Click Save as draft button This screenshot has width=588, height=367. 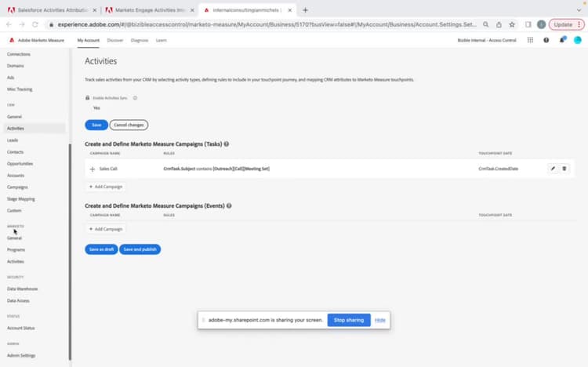tap(101, 249)
